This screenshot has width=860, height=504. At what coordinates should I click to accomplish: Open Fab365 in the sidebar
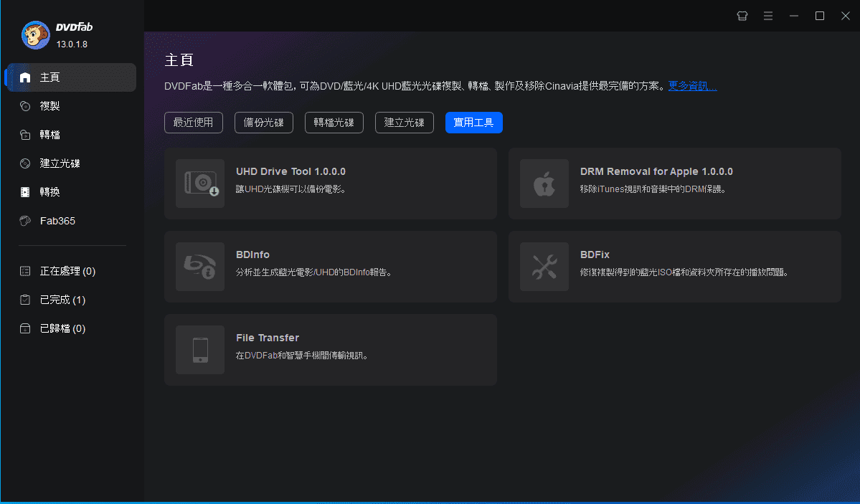pyautogui.click(x=71, y=221)
